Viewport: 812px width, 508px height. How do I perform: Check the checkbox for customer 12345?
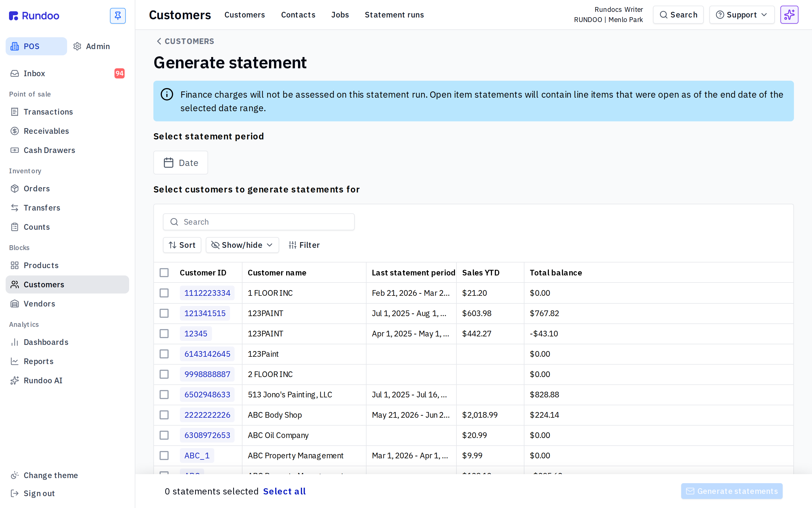pyautogui.click(x=164, y=334)
